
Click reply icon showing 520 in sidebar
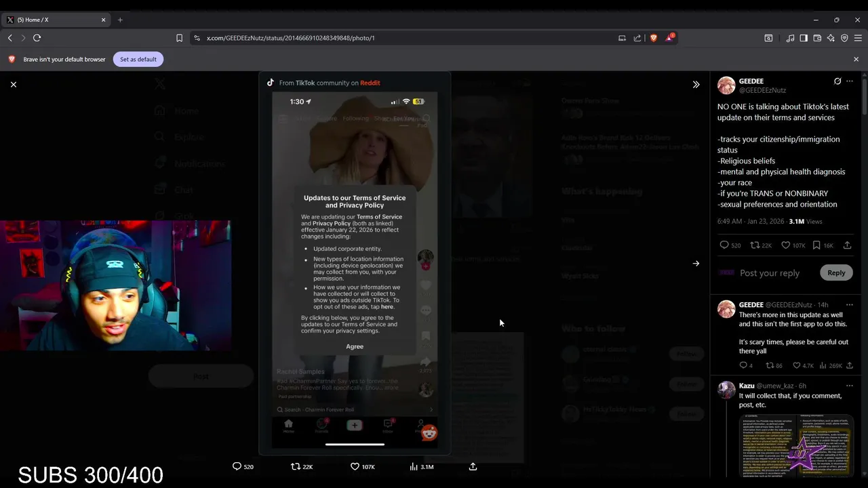coord(730,245)
